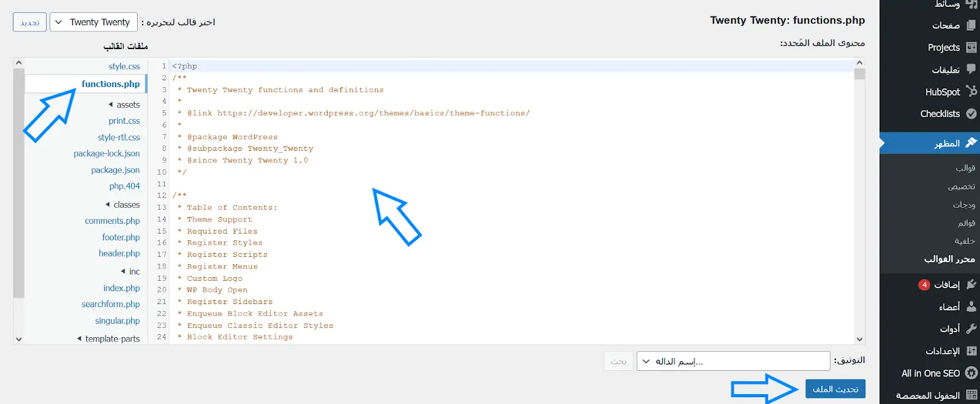Open print.css file
The width and height of the screenshot is (980, 404).
(124, 121)
